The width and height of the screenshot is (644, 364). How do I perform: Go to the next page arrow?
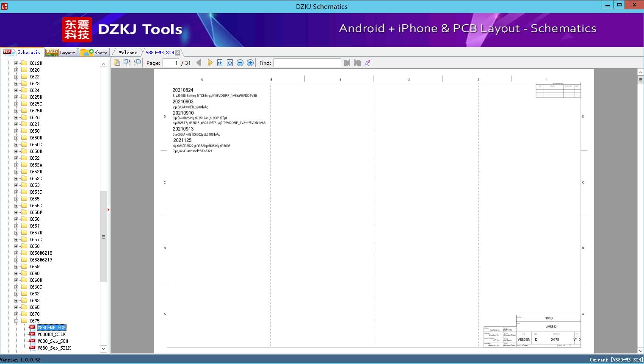tap(210, 63)
